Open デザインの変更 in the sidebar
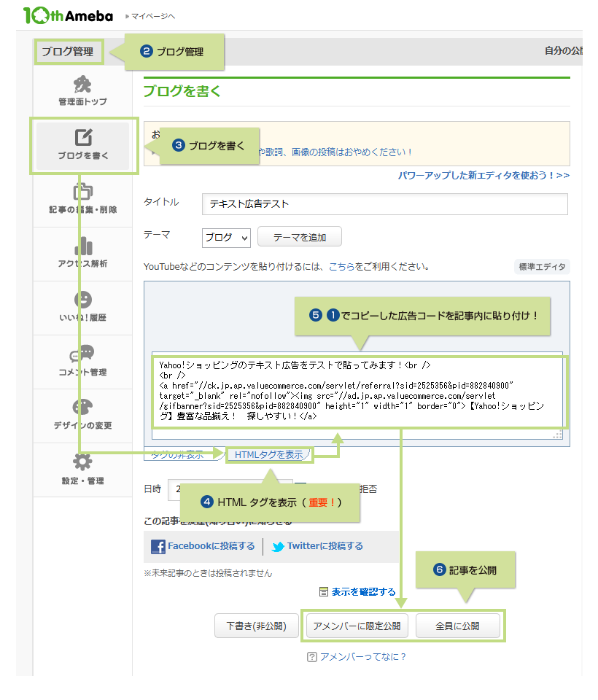Screen dimensions: 598x700 82,415
